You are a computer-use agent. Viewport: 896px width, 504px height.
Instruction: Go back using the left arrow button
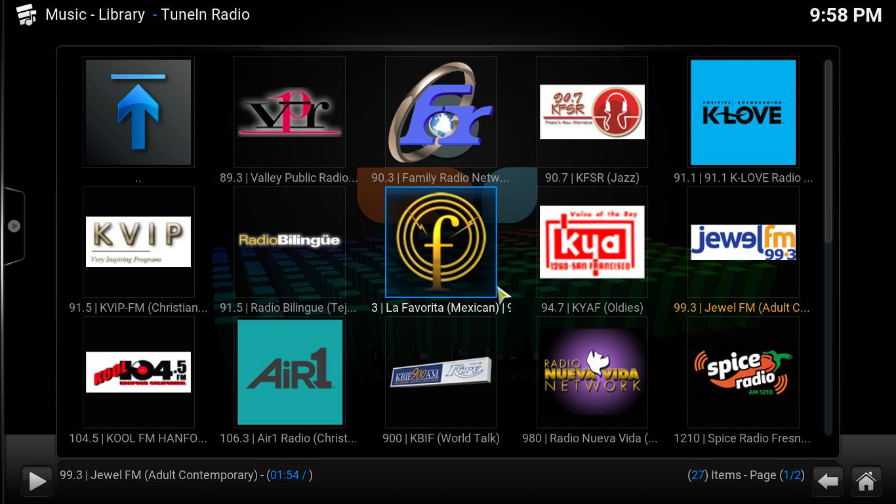coord(827,481)
